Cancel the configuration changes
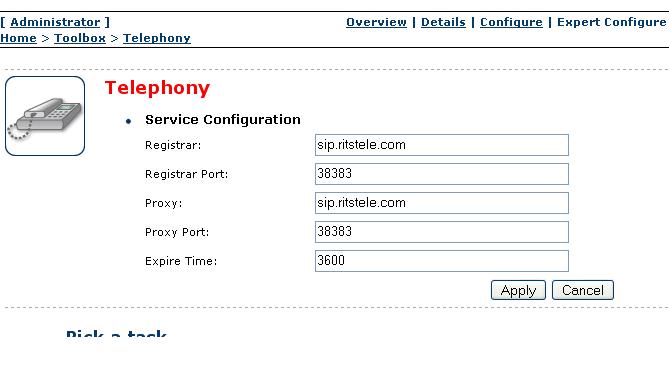This screenshot has width=669, height=384. 583,290
